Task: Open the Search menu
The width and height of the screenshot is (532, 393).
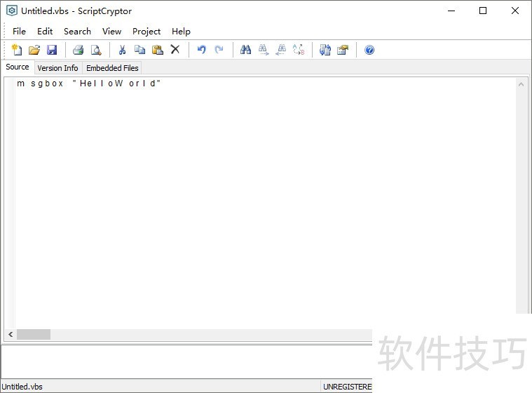Action: coord(77,32)
